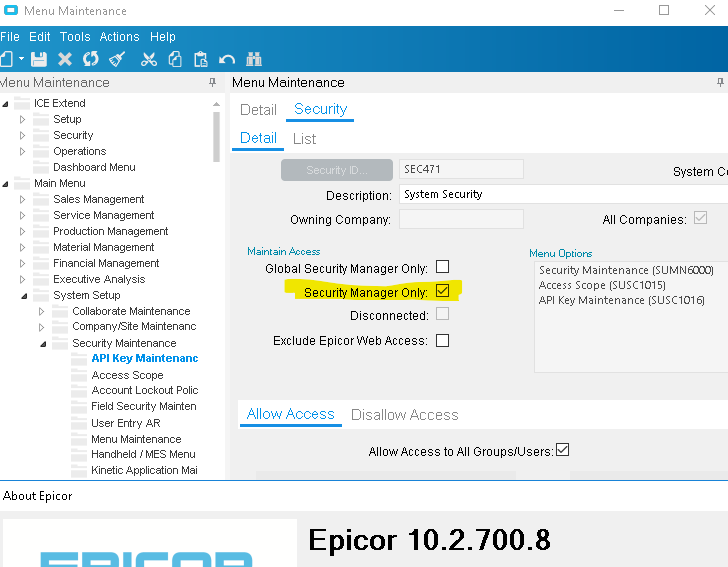This screenshot has width=728, height=567.
Task: Click the Search binoculars icon
Action: tap(254, 59)
